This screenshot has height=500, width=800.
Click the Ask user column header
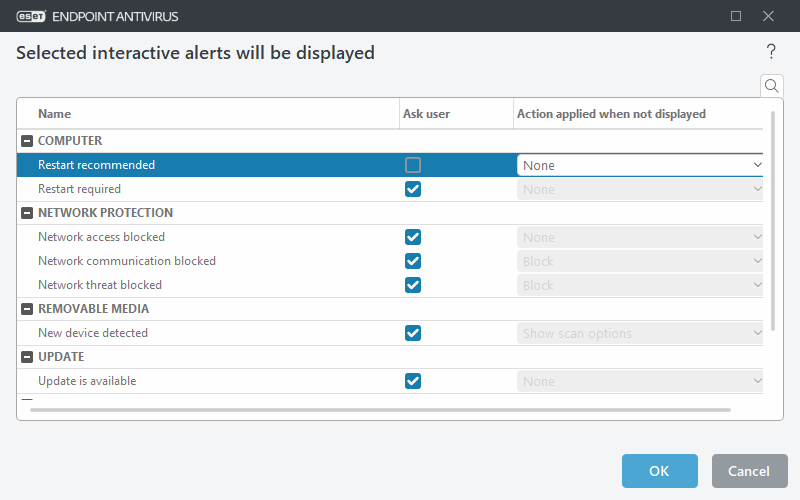click(x=456, y=113)
